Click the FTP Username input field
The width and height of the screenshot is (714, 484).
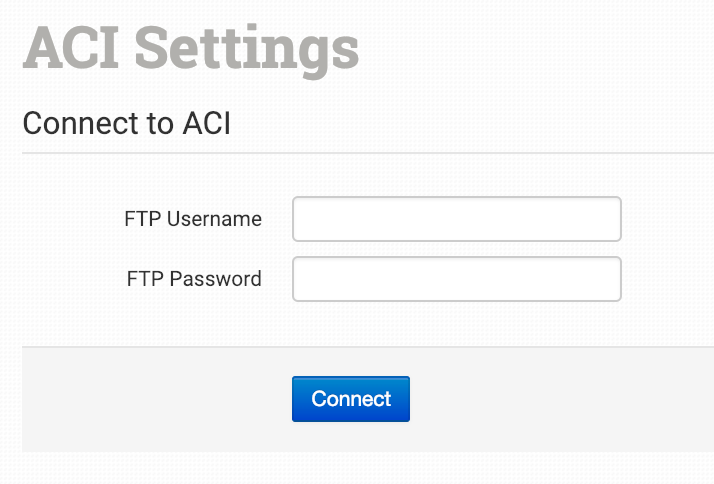[x=456, y=219]
